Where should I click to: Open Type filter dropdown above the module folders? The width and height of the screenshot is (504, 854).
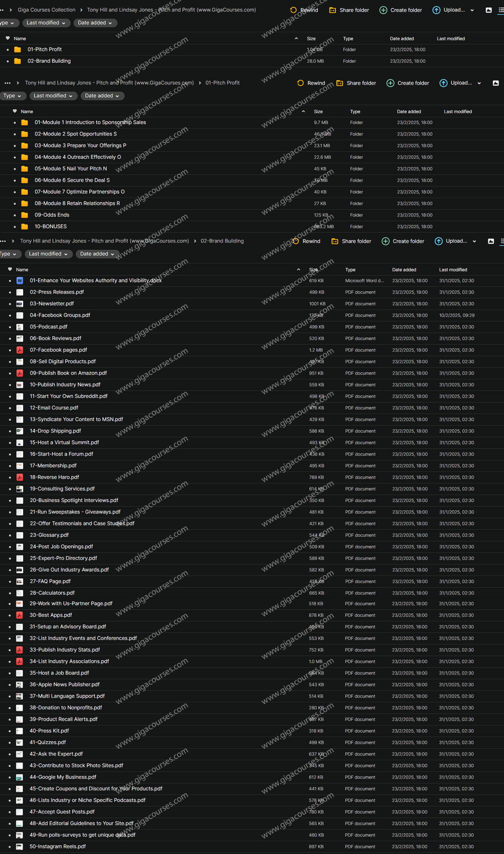12,96
